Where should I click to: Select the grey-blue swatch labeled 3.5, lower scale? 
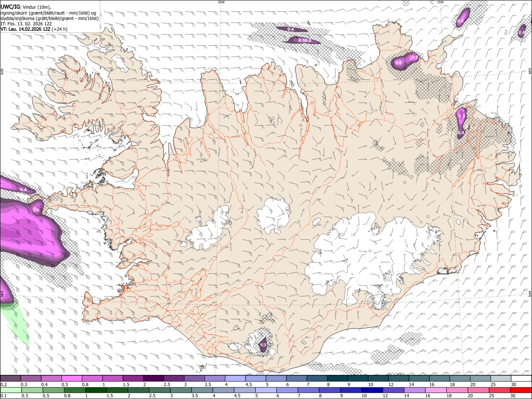202,390
